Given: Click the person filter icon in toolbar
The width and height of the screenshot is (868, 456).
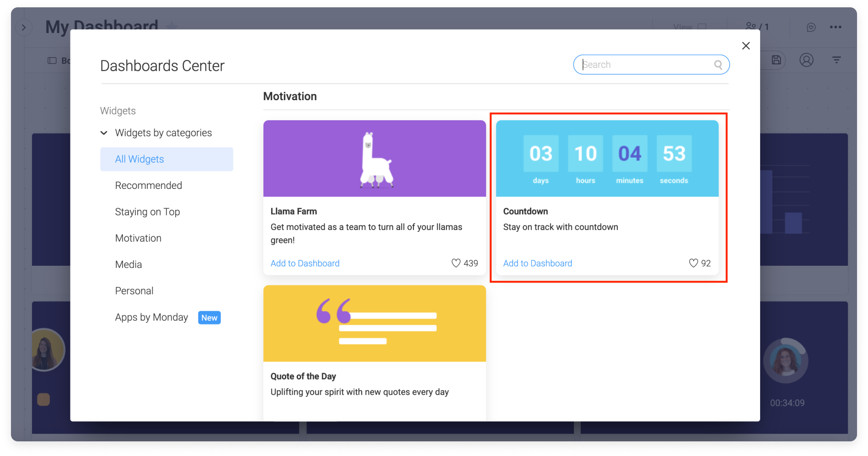Looking at the screenshot, I should point(806,60).
